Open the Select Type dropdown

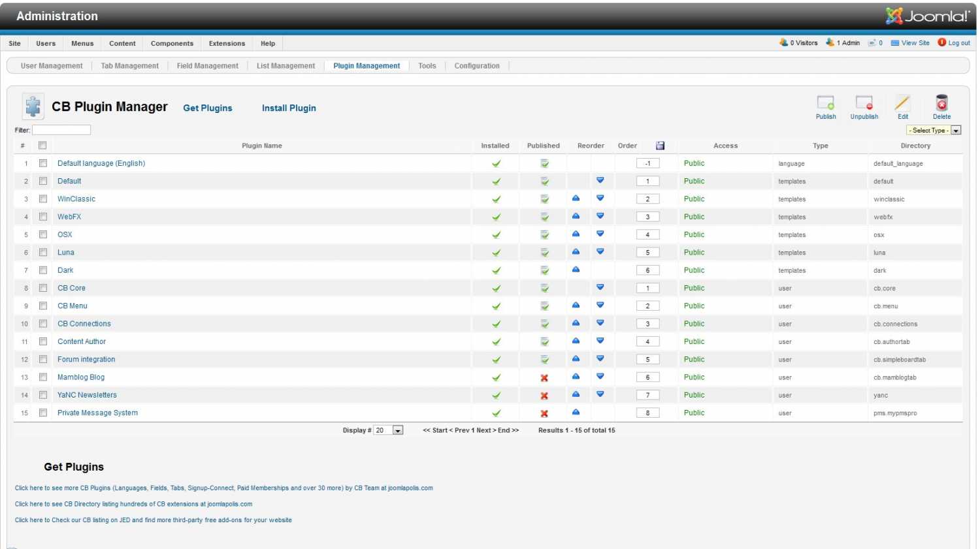point(934,131)
